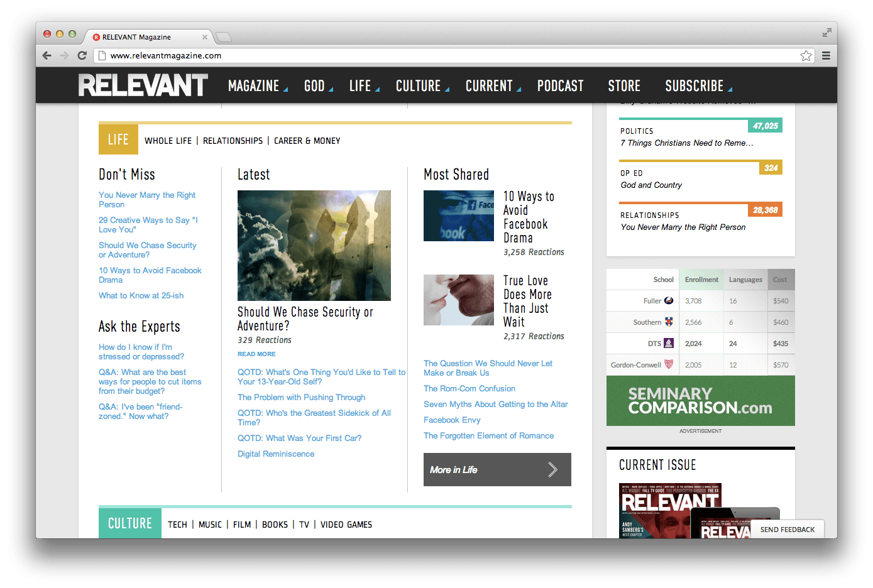
Task: Click READ MORE under latest article
Action: tap(256, 354)
